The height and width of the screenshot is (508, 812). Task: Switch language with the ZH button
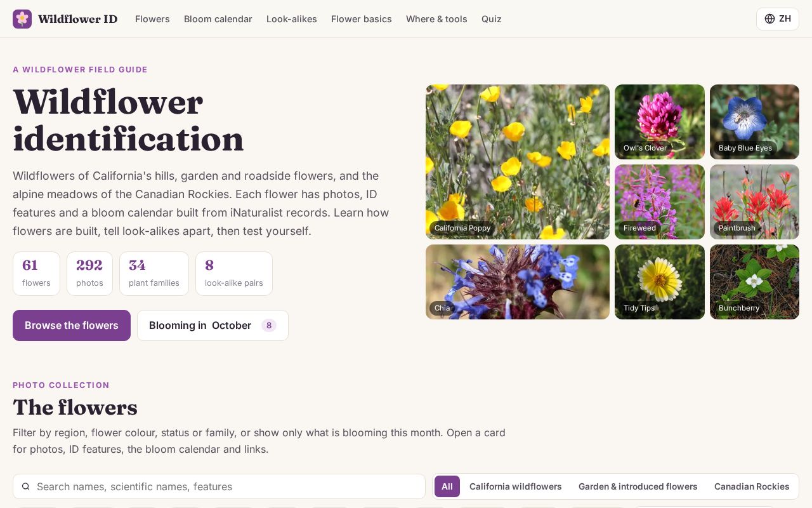(778, 19)
